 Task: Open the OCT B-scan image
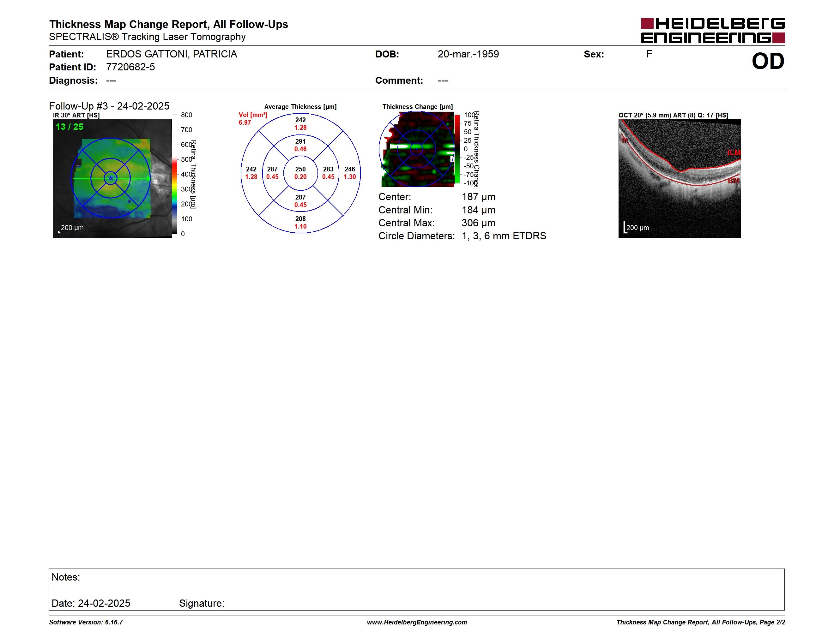point(679,179)
